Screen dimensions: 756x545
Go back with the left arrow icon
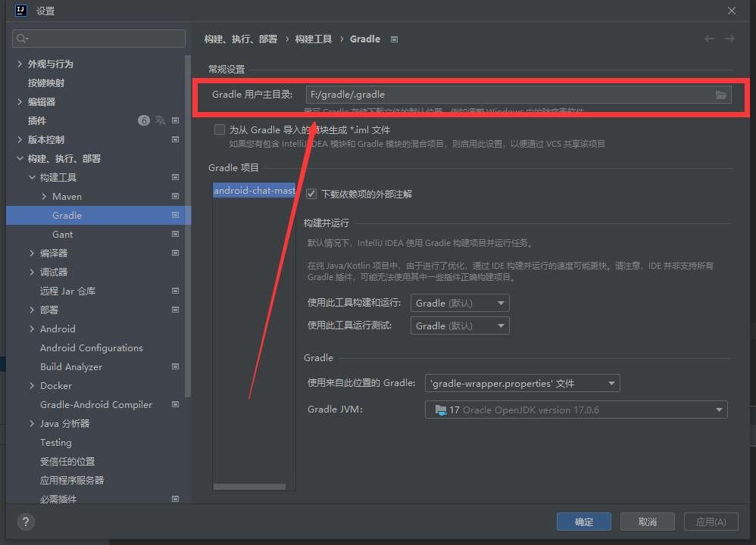point(709,39)
